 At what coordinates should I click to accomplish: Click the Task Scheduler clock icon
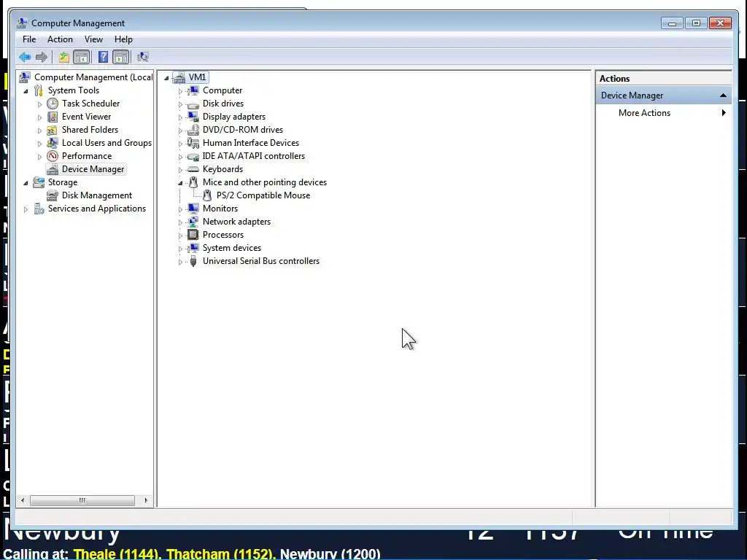(53, 104)
